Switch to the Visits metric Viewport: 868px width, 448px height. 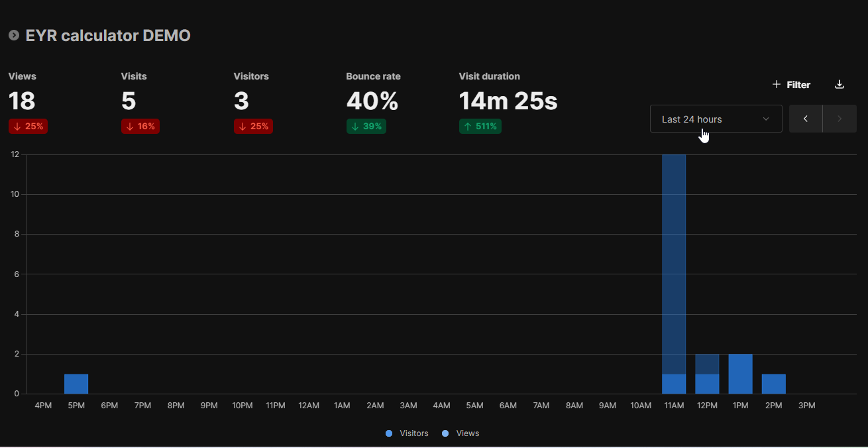point(134,99)
